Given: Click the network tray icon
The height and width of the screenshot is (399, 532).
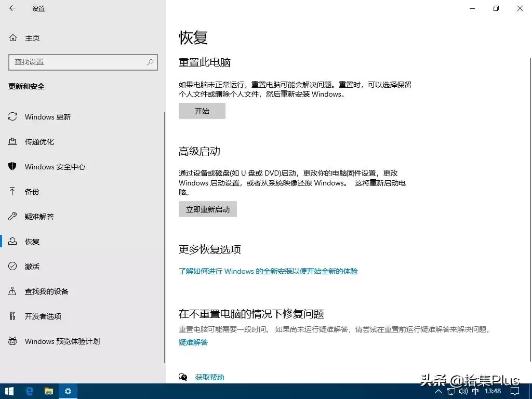Looking at the screenshot, I should click(x=450, y=391).
